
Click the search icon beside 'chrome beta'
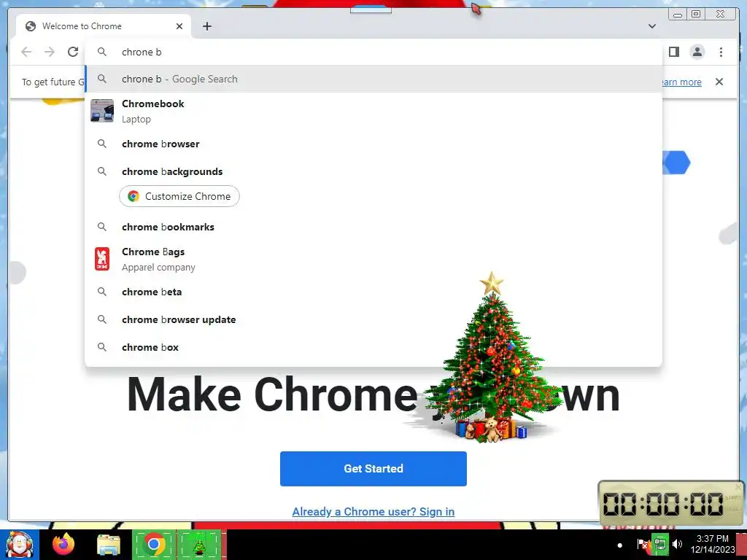(102, 292)
